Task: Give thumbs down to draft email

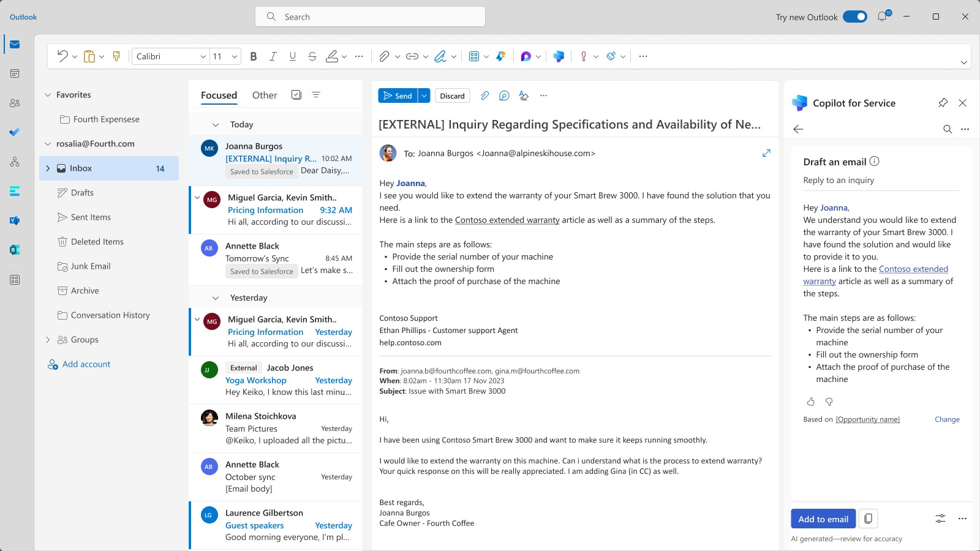Action: point(829,402)
